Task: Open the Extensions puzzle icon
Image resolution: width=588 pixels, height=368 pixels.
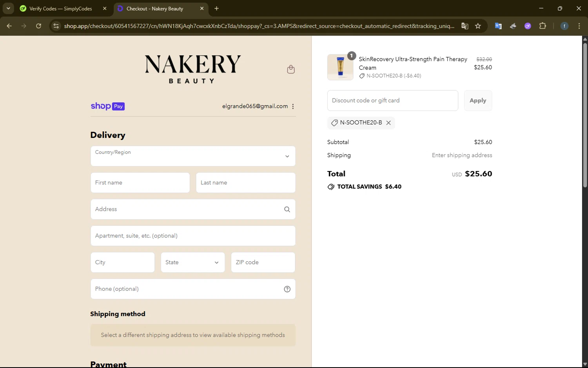Action: coord(543,26)
